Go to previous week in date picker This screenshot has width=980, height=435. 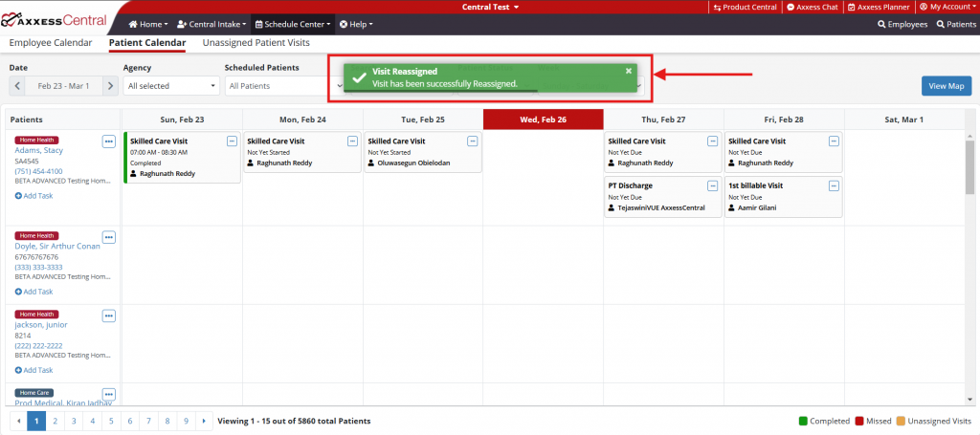tap(18, 86)
